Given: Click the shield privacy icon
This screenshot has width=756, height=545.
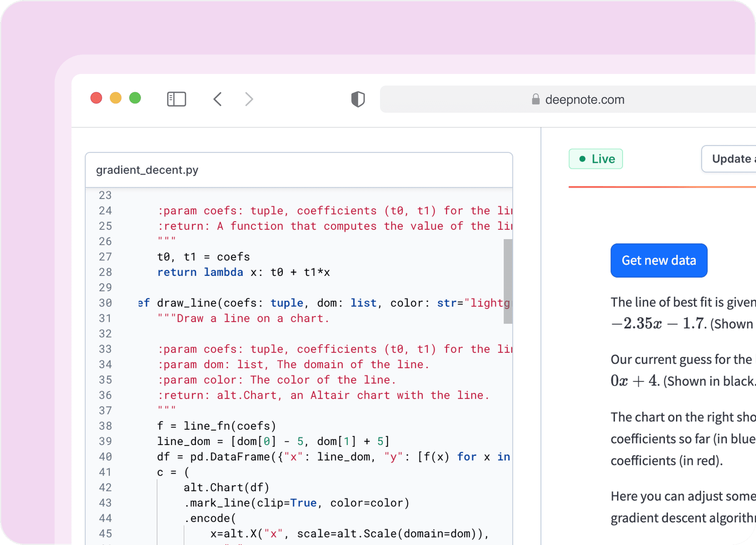Looking at the screenshot, I should point(358,99).
